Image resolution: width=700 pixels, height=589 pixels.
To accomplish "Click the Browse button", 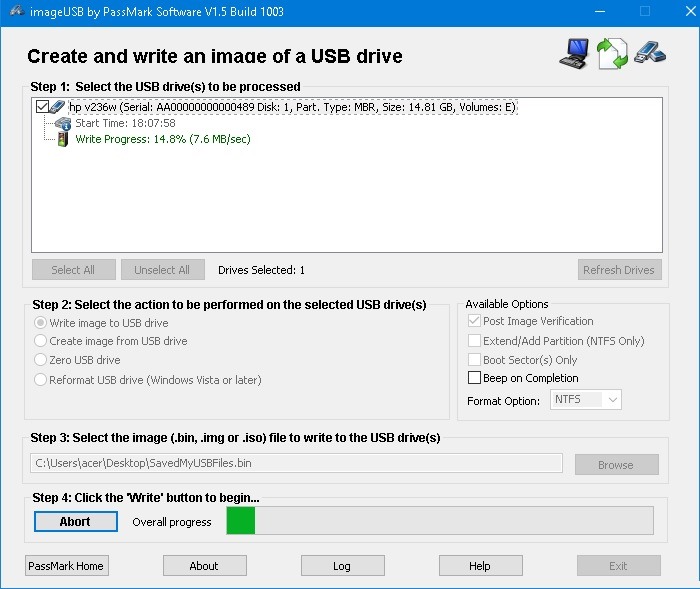I will (x=617, y=464).
